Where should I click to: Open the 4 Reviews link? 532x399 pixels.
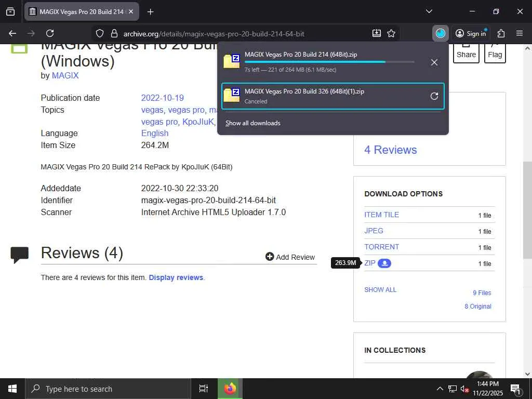pyautogui.click(x=391, y=150)
